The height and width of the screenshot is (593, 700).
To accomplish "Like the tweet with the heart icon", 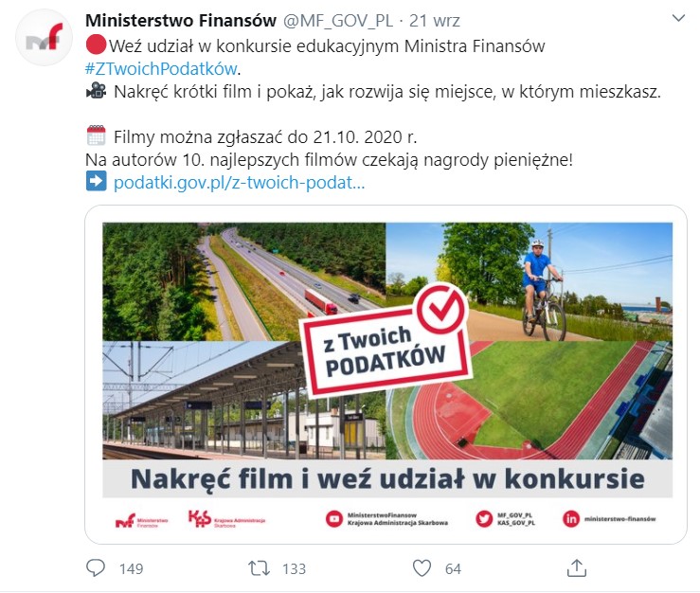I will [x=422, y=568].
